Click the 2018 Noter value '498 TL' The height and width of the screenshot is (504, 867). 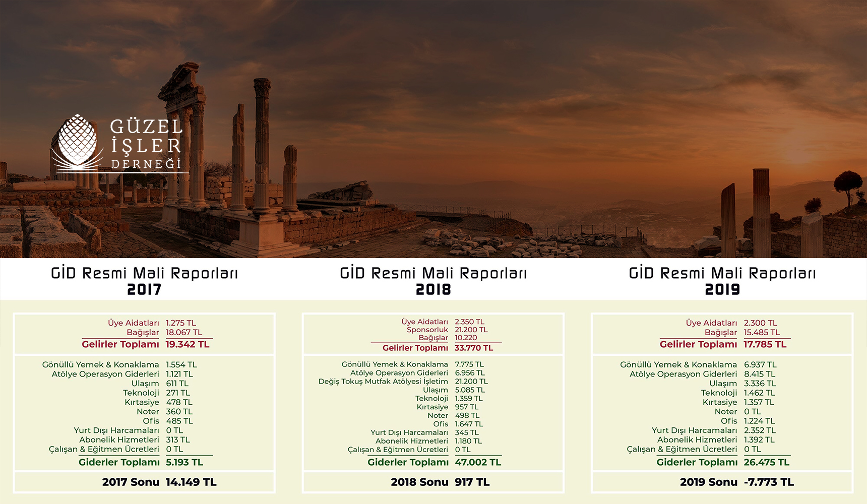tap(467, 416)
